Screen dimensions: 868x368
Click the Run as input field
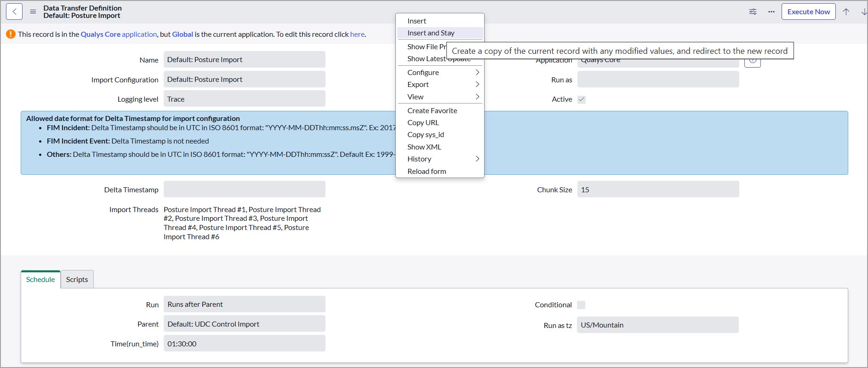pyautogui.click(x=658, y=79)
